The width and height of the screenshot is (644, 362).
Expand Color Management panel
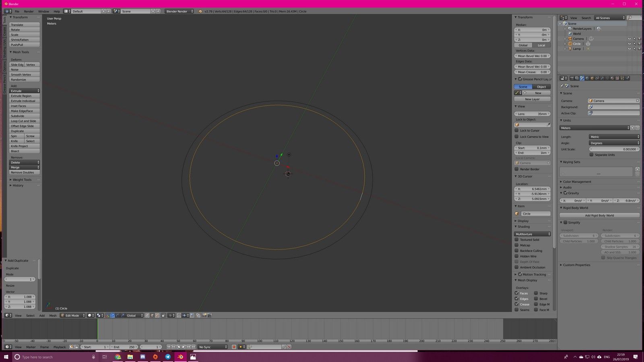577,181
